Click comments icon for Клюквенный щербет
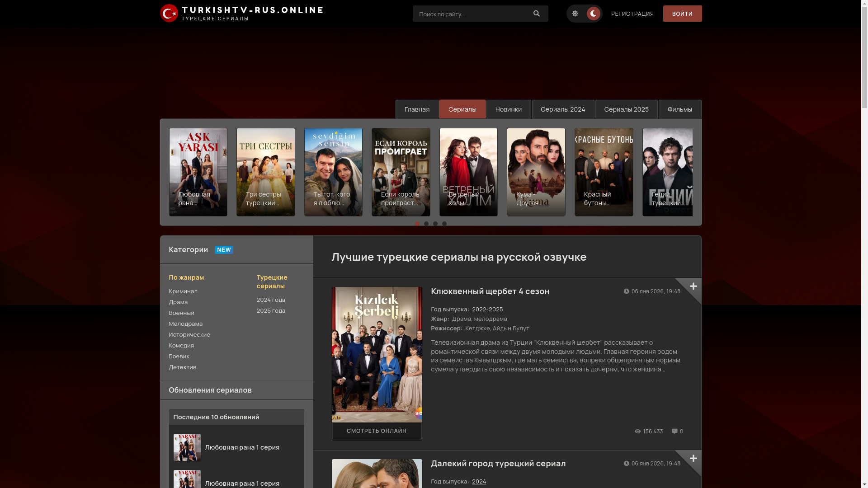The image size is (868, 488). (x=675, y=432)
